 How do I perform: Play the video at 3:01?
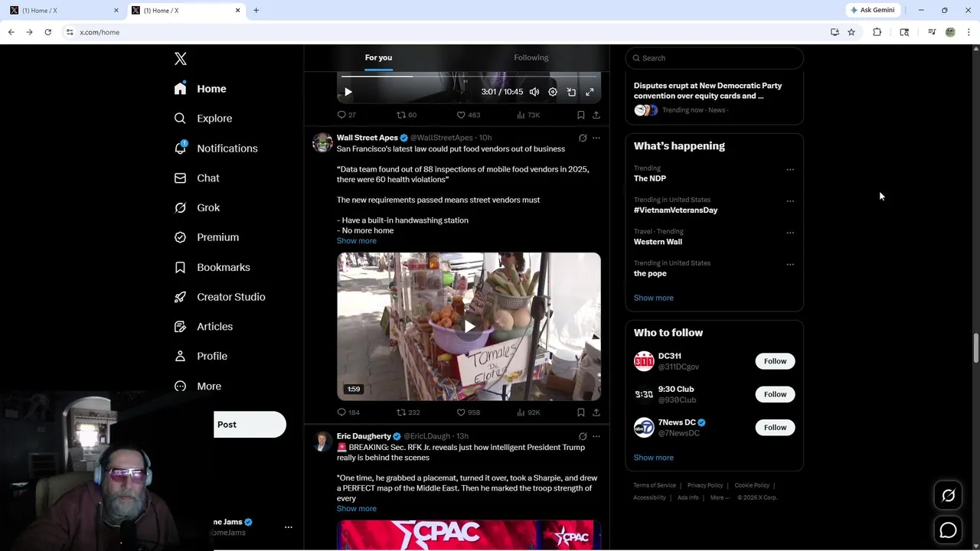point(348,92)
